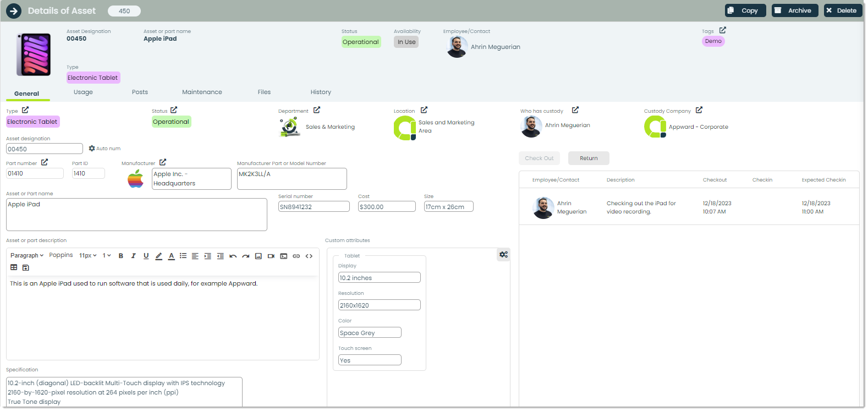The width and height of the screenshot is (868, 411).
Task: Insert a hyperlink into description
Action: 296,256
